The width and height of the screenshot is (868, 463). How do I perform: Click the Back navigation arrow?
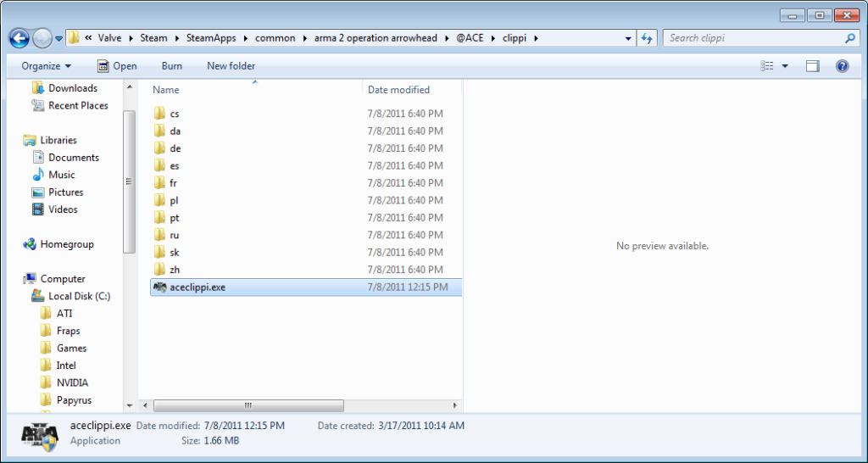coord(19,38)
